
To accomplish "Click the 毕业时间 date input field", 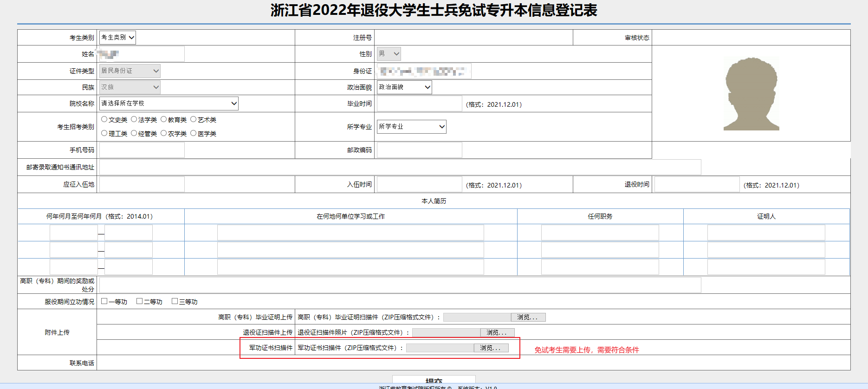I will [x=419, y=104].
